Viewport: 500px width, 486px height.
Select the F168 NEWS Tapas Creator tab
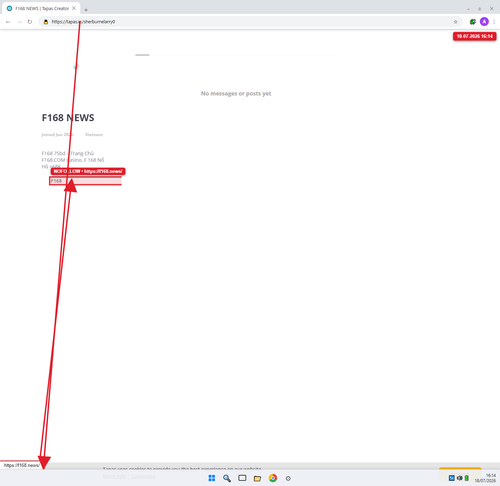coord(42,8)
